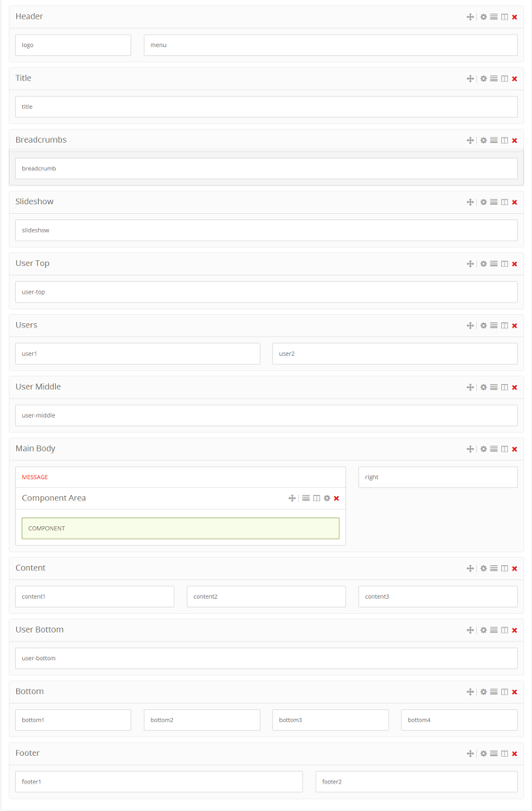Click the Component Area rows icon

[306, 498]
